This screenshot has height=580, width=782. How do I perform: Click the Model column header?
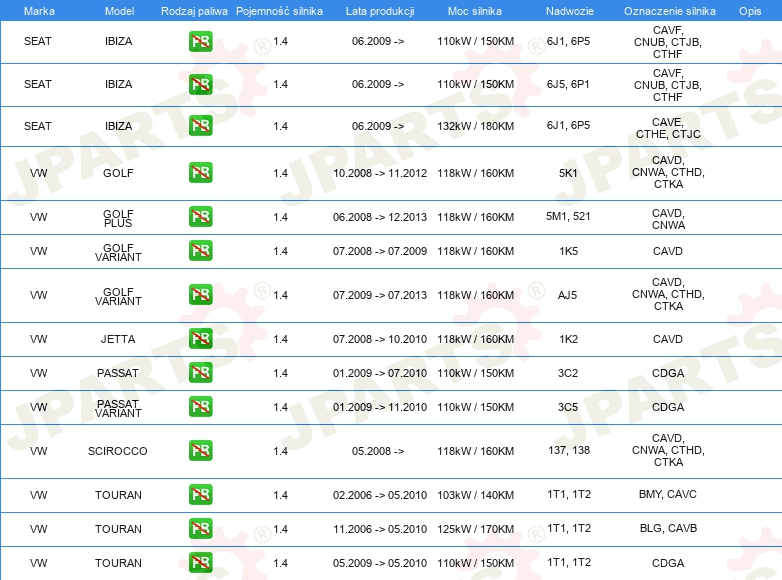tap(119, 11)
